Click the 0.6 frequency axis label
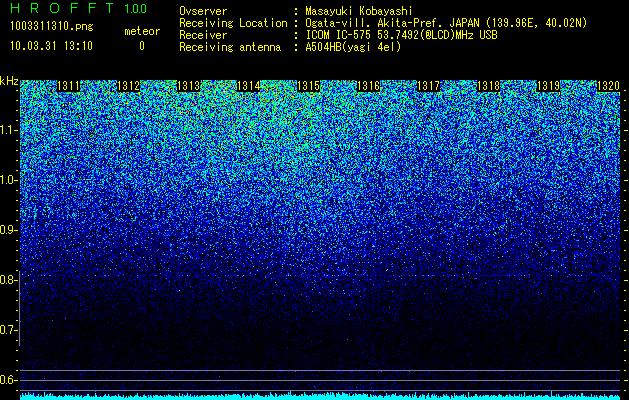The height and width of the screenshot is (400, 629). pyautogui.click(x=9, y=380)
